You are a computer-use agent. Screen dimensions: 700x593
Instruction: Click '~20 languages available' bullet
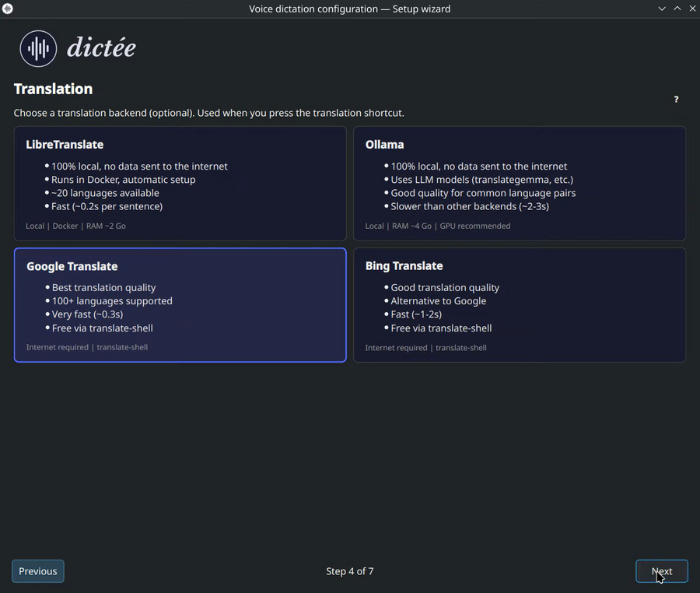pyautogui.click(x=105, y=193)
